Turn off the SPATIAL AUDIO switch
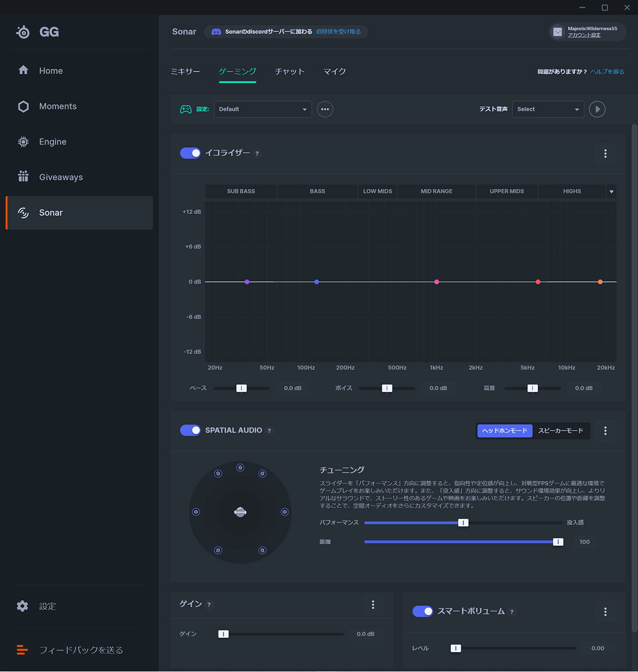The image size is (638, 672). [x=190, y=430]
